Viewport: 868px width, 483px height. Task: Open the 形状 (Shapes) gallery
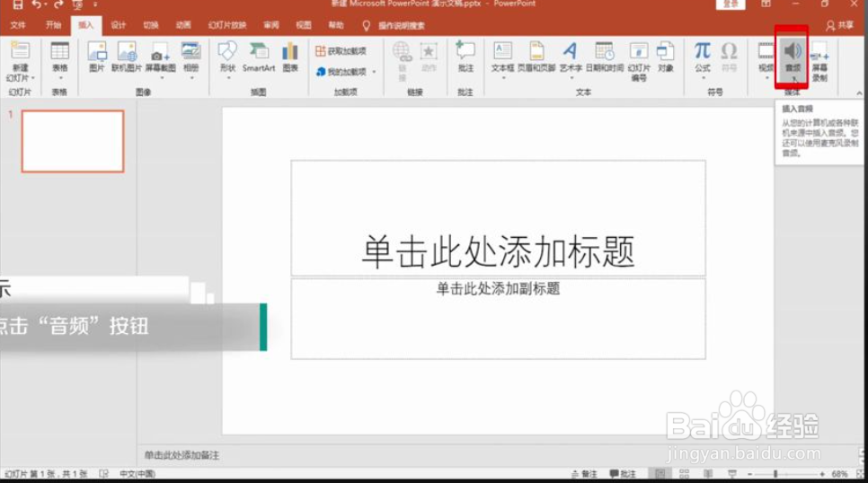click(227, 60)
